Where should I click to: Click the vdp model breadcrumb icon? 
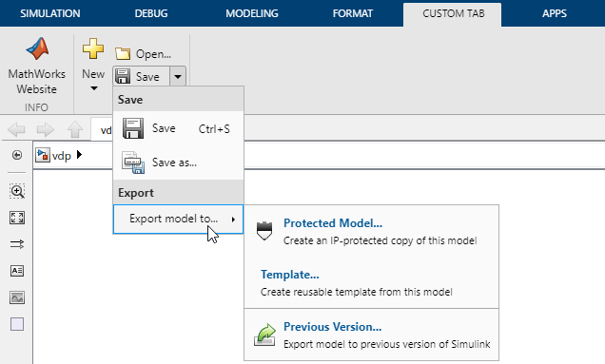pyautogui.click(x=43, y=155)
